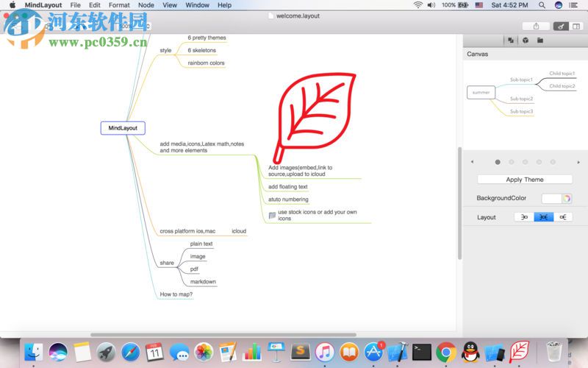Open Spotlight search in menu bar
The image size is (588, 368).
point(542,5)
